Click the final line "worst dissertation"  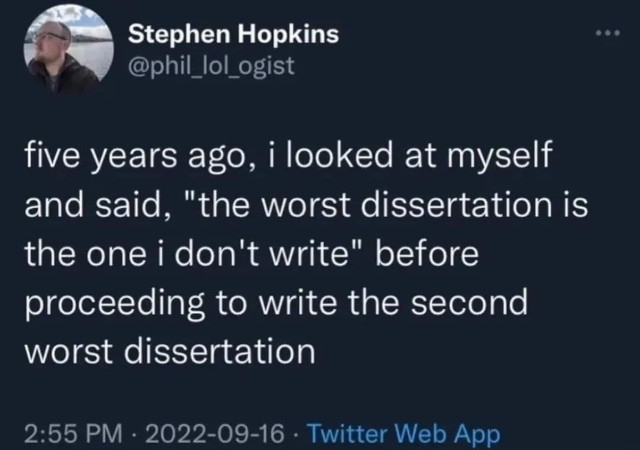[168, 351]
